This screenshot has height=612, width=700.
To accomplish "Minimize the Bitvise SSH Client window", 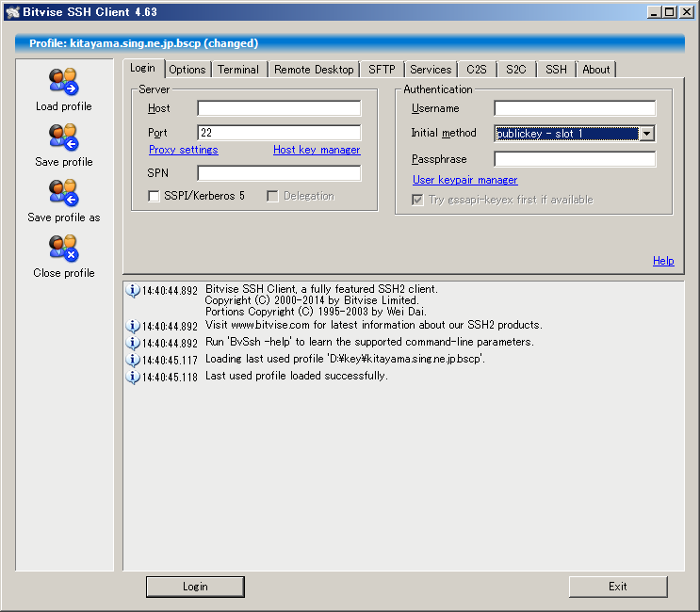I will [x=654, y=12].
